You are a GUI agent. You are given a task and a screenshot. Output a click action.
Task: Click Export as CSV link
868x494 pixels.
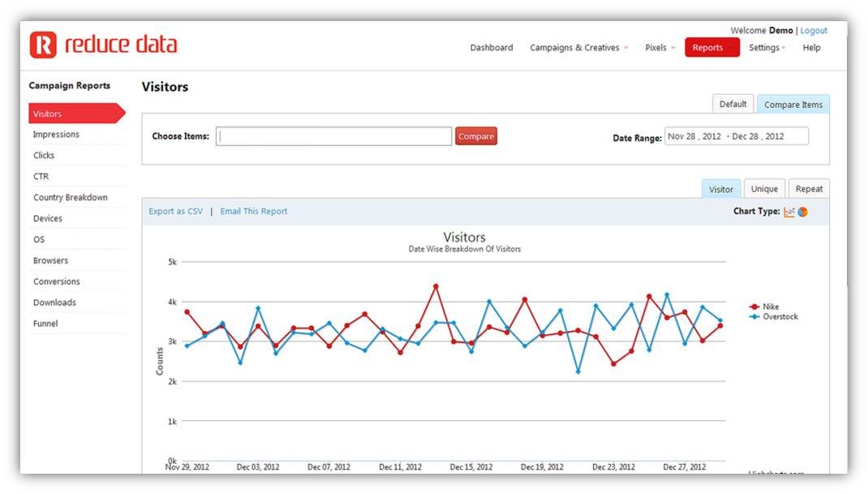point(175,212)
